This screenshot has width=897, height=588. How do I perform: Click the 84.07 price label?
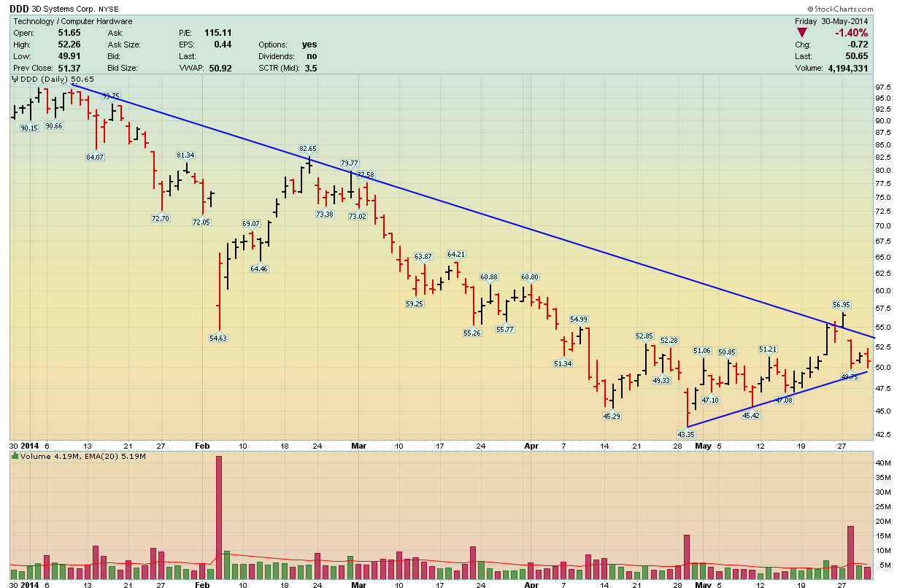[x=95, y=157]
